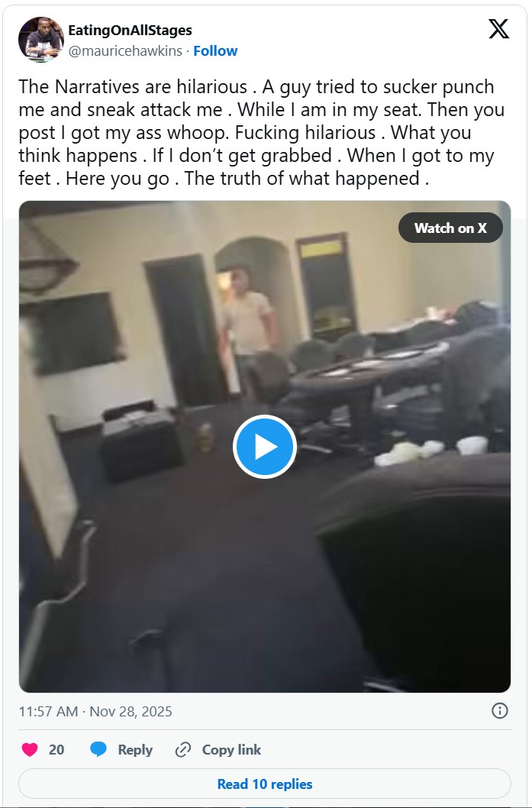Click the like count 20

click(56, 750)
